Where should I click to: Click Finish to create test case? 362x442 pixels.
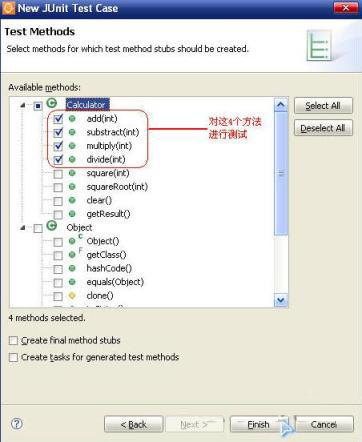(258, 424)
